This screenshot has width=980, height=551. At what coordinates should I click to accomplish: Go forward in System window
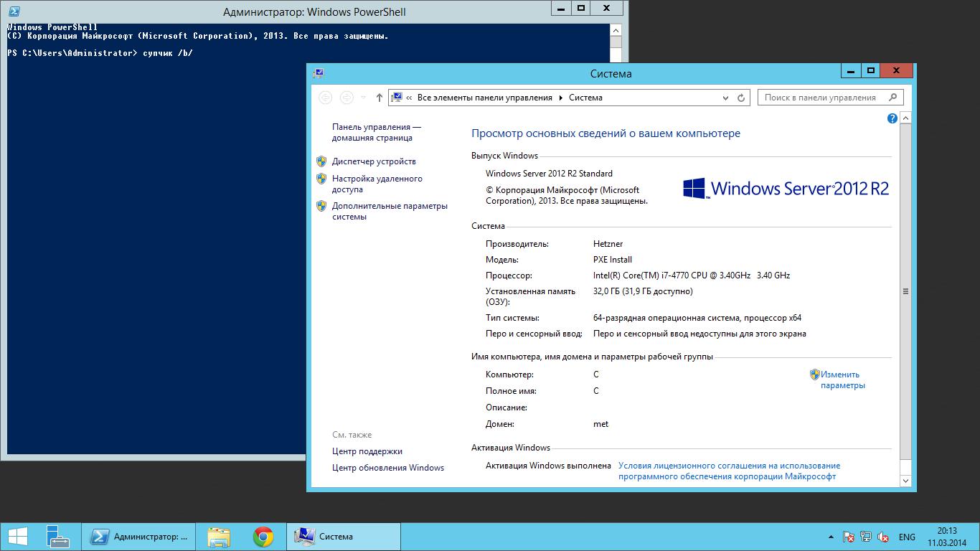point(347,98)
